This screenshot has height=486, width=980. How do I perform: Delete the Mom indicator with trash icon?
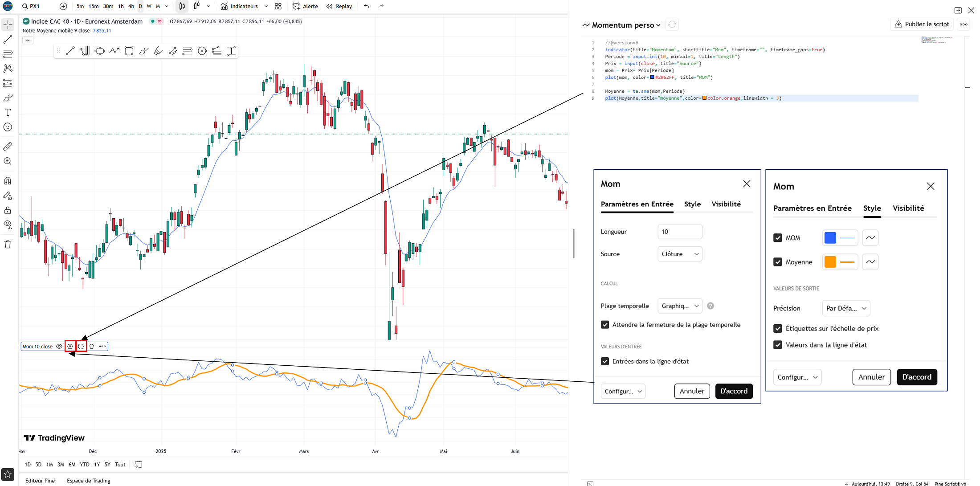(x=92, y=346)
